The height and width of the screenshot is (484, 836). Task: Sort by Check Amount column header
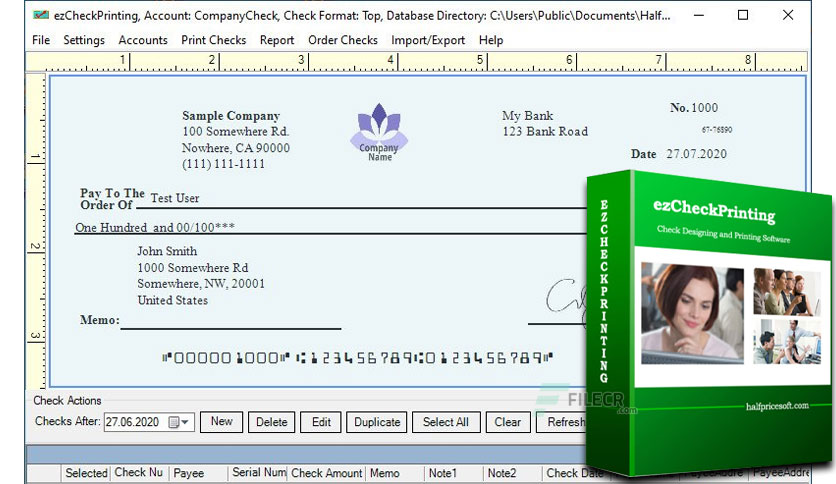(326, 473)
